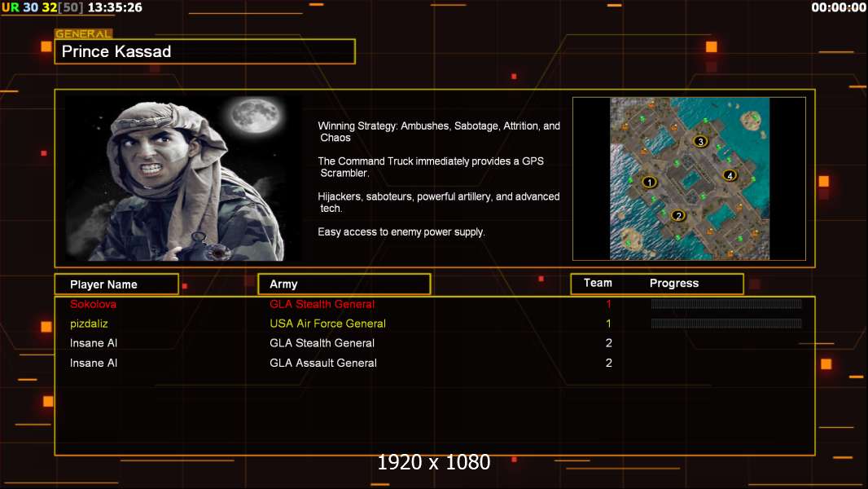
Task: Click white GLA Stealth General army text
Action: coord(322,343)
